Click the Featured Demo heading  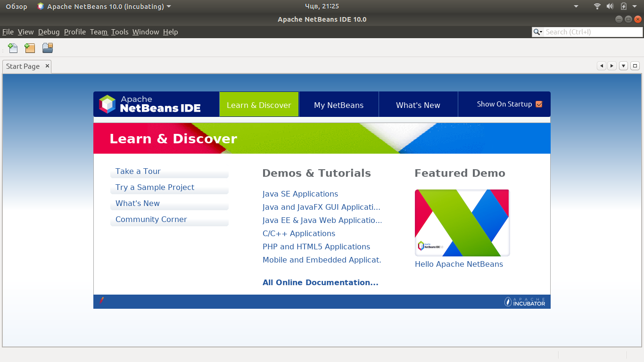(460, 173)
